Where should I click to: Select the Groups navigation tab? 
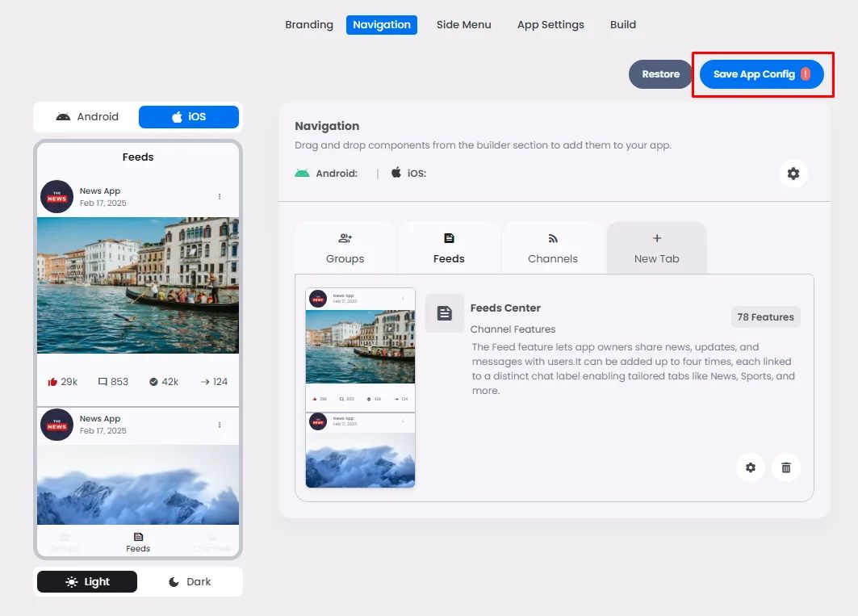345,248
